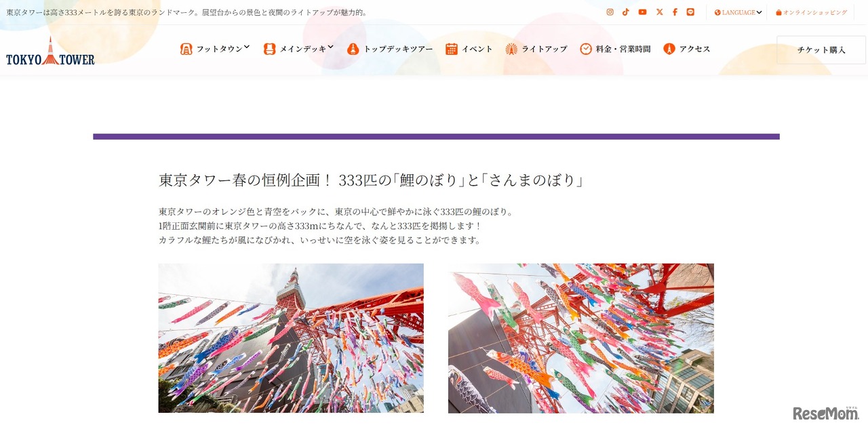Image resolution: width=868 pixels, height=429 pixels.
Task: Click the TOKYO TOWER logo
Action: [50, 51]
